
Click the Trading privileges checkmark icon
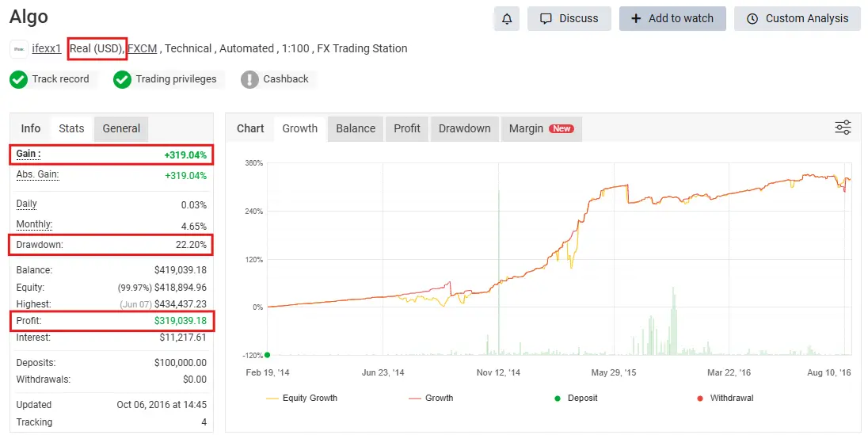click(x=122, y=79)
